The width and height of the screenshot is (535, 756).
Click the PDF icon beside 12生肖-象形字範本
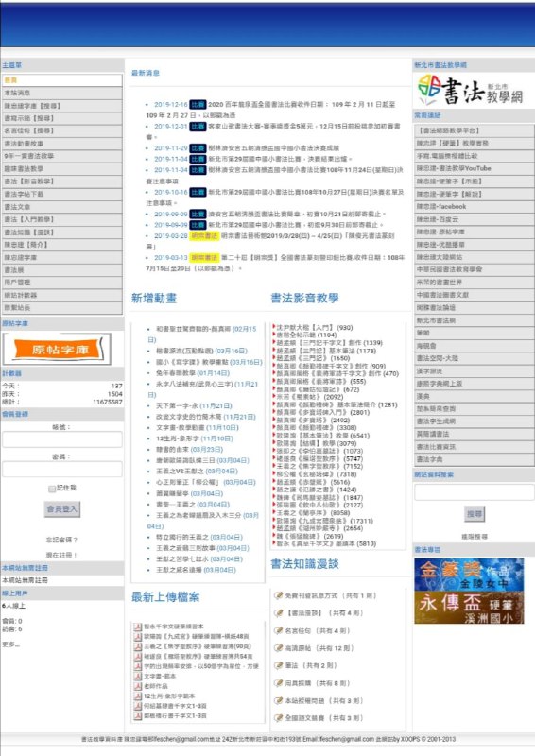coord(138,696)
